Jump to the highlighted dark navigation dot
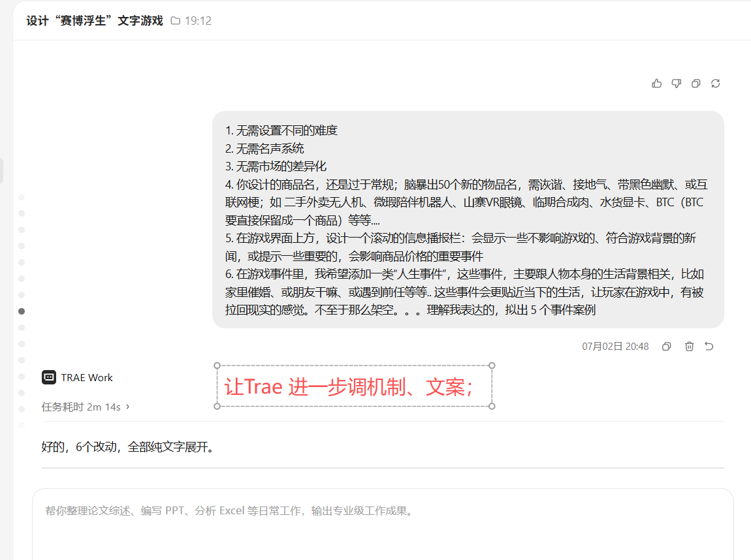The width and height of the screenshot is (751, 560). [x=22, y=311]
